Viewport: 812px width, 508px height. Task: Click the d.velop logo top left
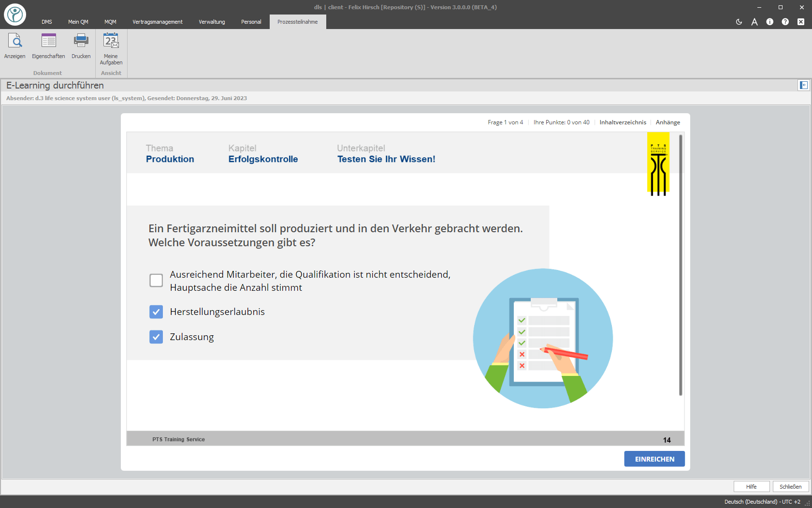14,14
